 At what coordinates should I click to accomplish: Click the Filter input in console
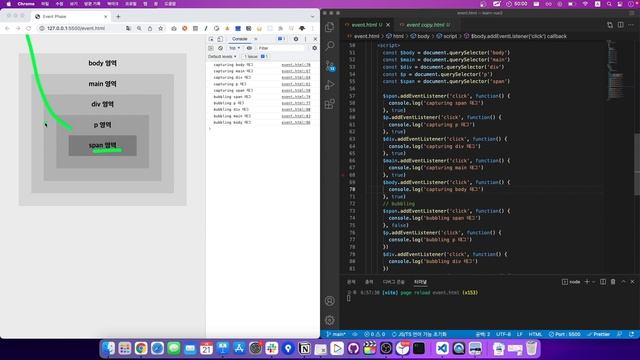point(282,48)
